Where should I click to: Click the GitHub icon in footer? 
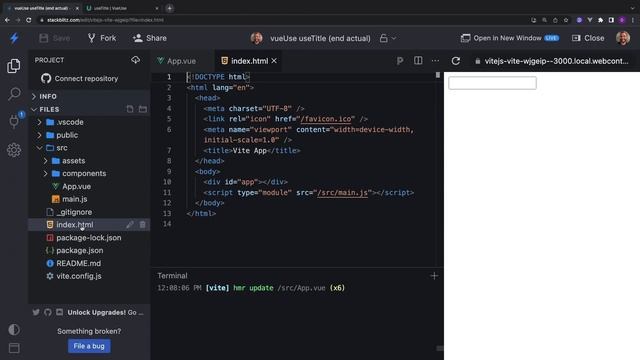(x=48, y=312)
